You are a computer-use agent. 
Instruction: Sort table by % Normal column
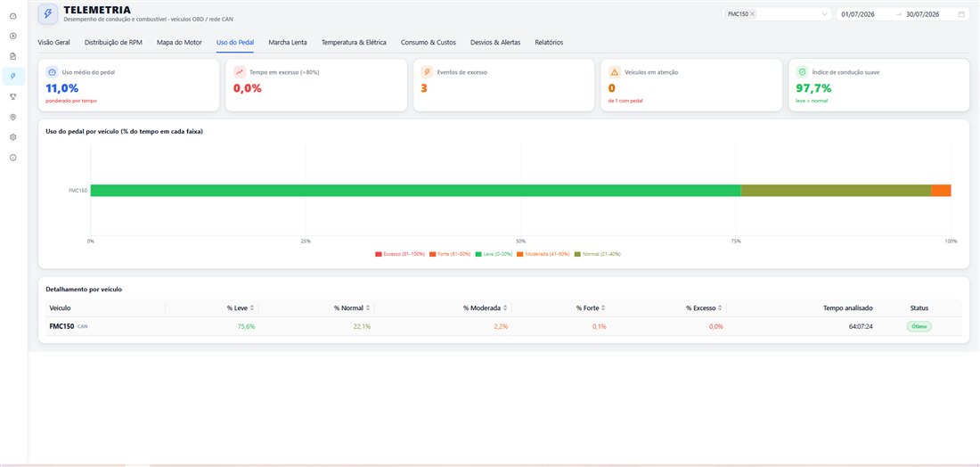tap(368, 308)
